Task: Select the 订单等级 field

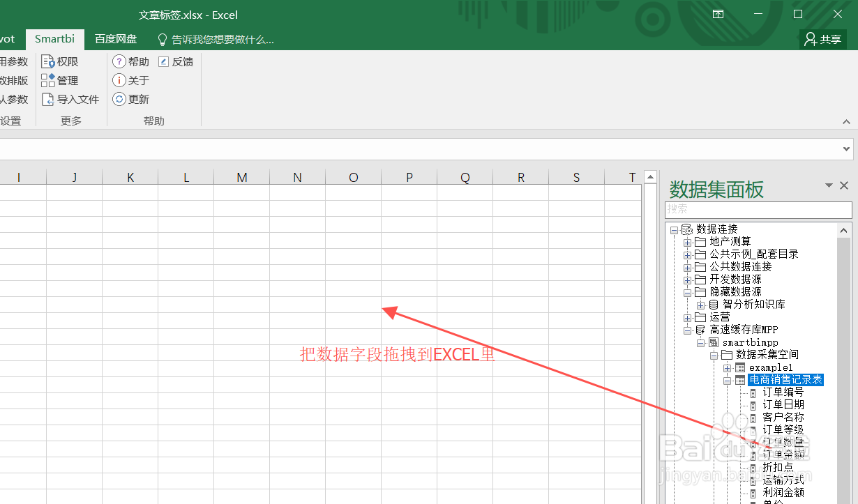Action: (783, 429)
